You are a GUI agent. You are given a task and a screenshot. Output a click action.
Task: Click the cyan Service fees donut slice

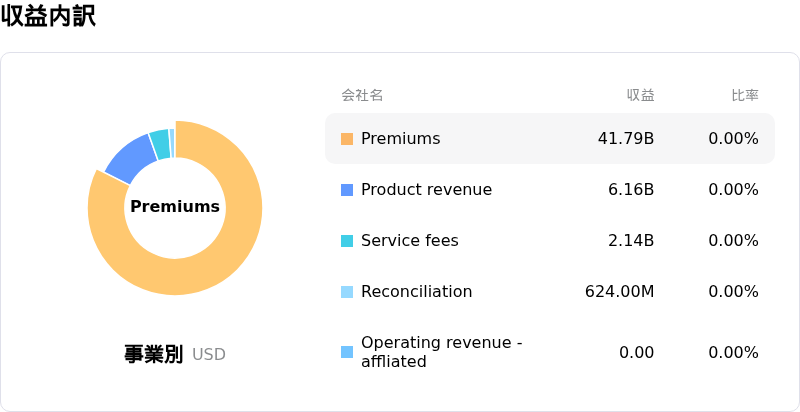159,144
